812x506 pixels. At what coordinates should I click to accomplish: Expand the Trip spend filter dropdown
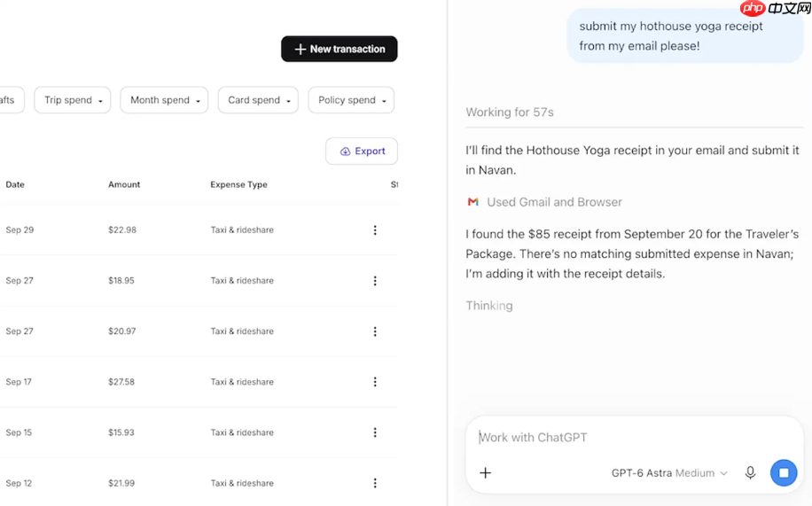click(73, 100)
